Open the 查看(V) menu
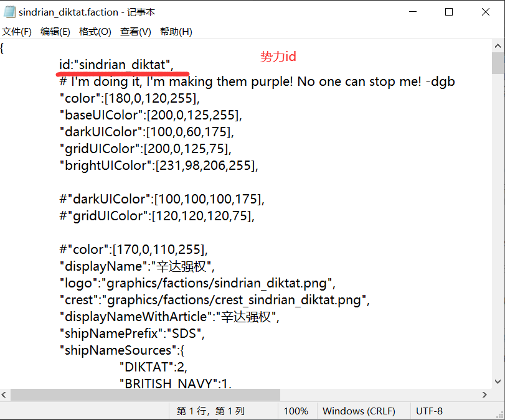505x420 pixels. click(135, 32)
